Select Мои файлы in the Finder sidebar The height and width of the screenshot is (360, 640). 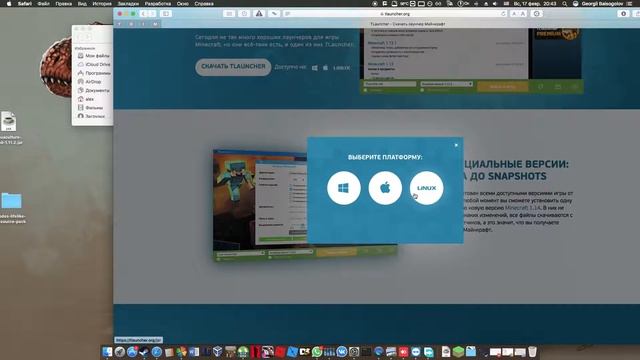(93, 56)
